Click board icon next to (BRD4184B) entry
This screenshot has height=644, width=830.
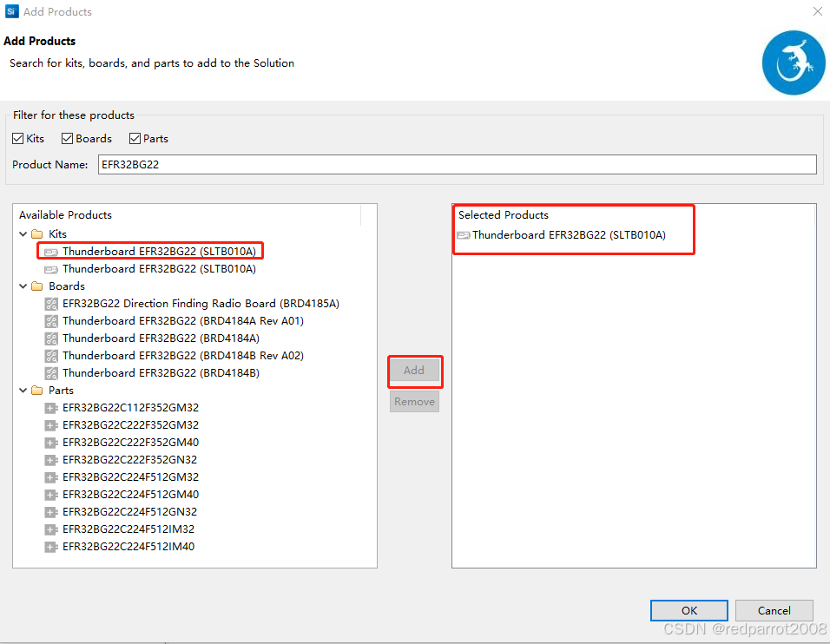click(x=51, y=373)
